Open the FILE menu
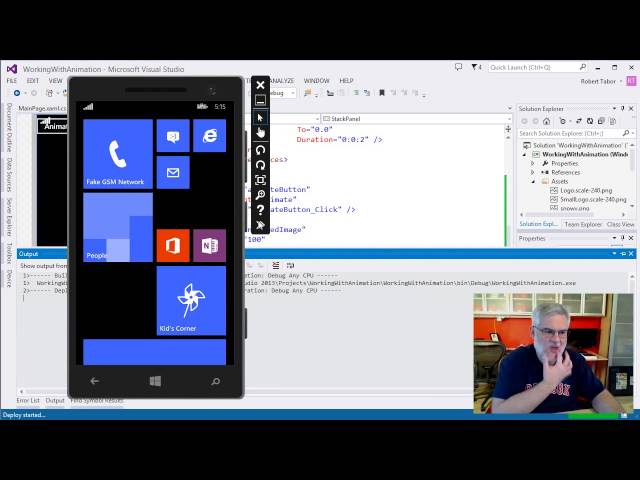640x480 pixels. [12, 81]
